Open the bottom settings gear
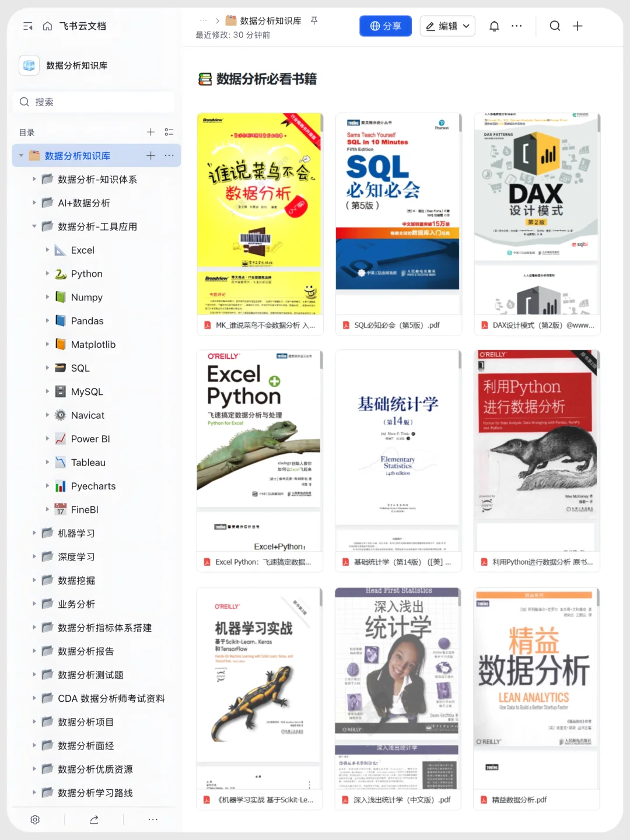This screenshot has width=630, height=840. click(x=35, y=820)
